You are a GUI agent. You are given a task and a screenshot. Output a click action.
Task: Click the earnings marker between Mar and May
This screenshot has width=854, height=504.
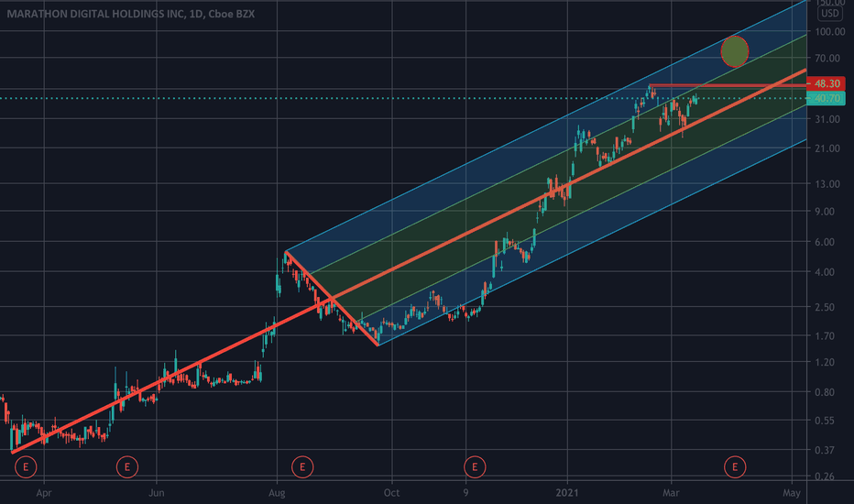[x=735, y=467]
